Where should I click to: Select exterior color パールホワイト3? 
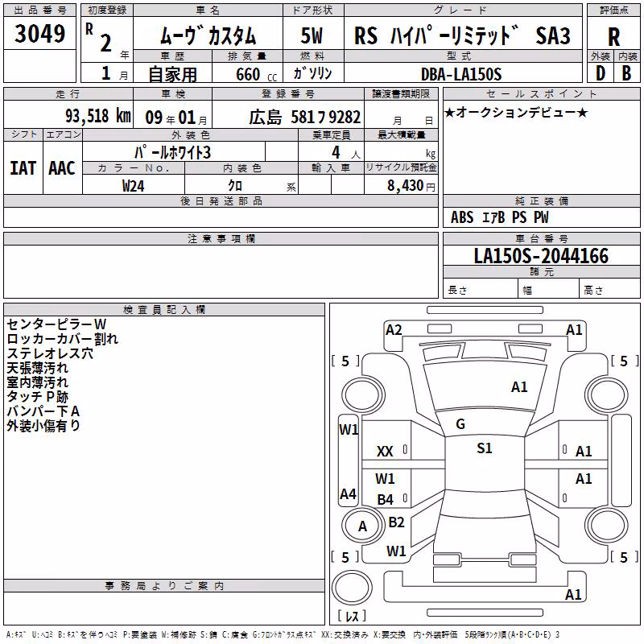[x=172, y=152]
